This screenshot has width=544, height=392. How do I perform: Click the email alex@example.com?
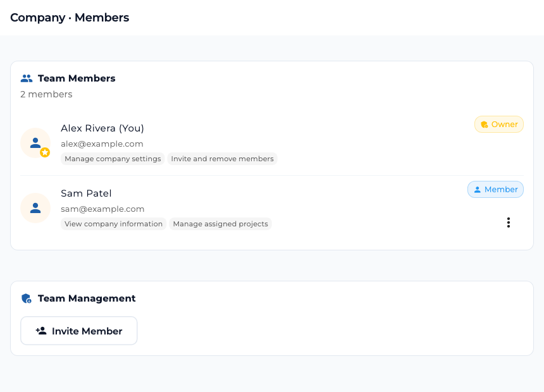(x=102, y=144)
